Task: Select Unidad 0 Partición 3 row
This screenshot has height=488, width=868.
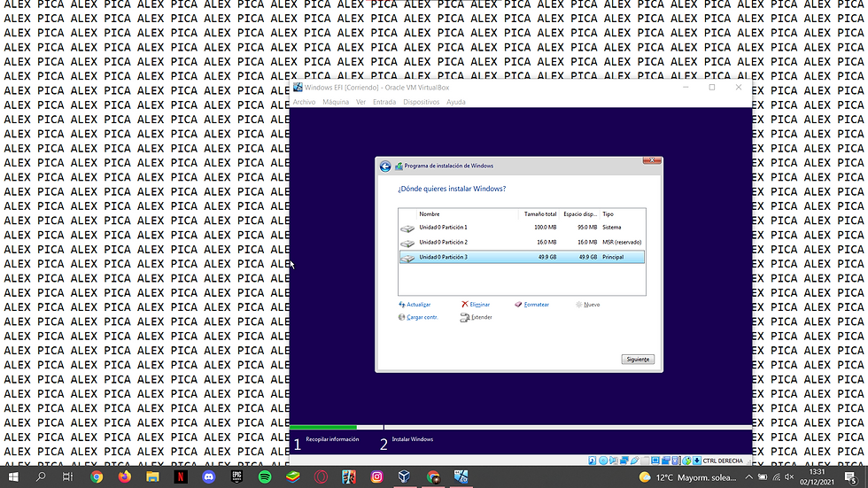Action: tap(522, 257)
